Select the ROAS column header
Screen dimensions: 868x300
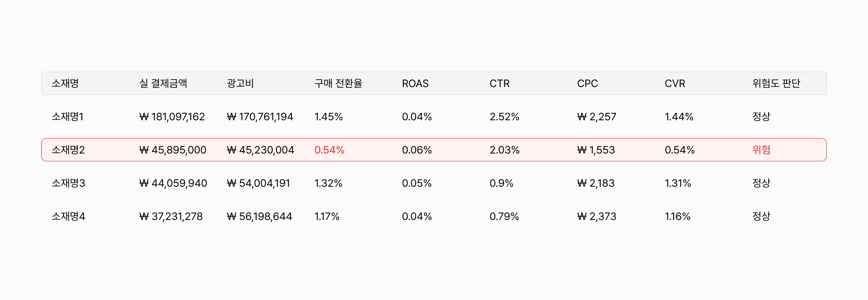pos(415,84)
